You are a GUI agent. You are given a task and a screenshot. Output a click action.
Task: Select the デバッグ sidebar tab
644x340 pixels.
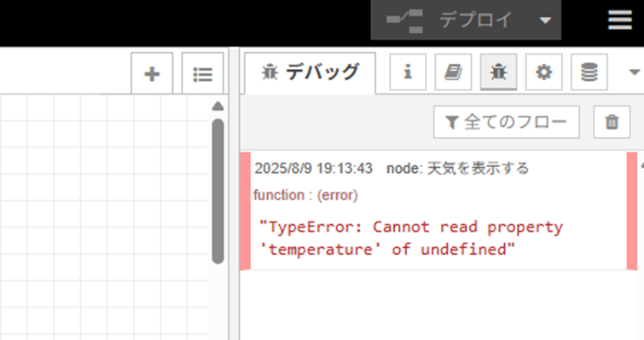coord(310,72)
